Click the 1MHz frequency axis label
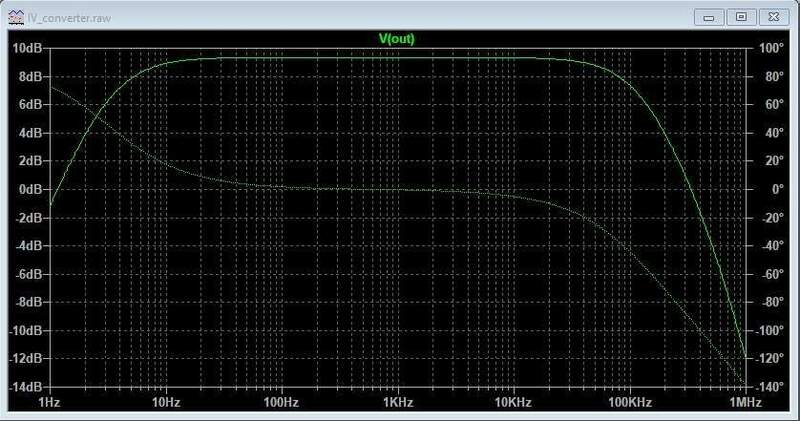 point(745,402)
